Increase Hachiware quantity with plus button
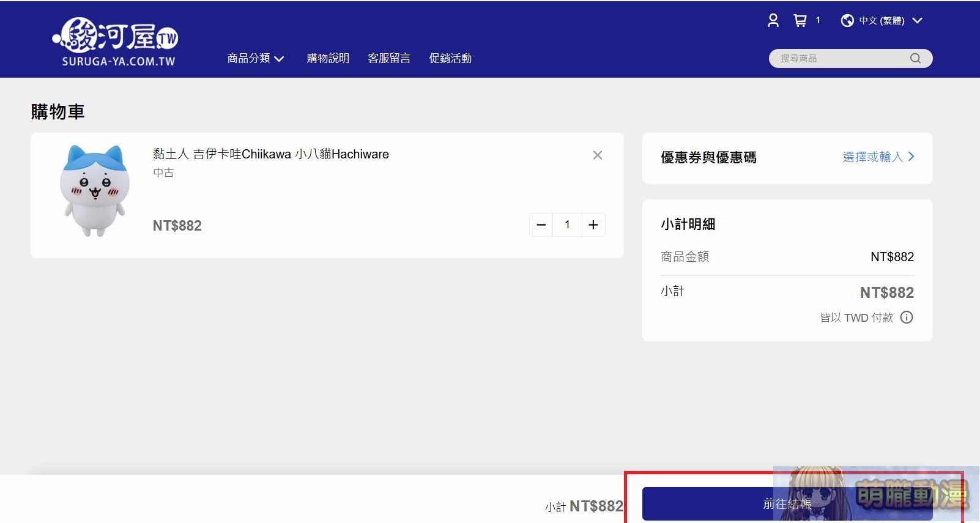The width and height of the screenshot is (980, 523). point(593,224)
